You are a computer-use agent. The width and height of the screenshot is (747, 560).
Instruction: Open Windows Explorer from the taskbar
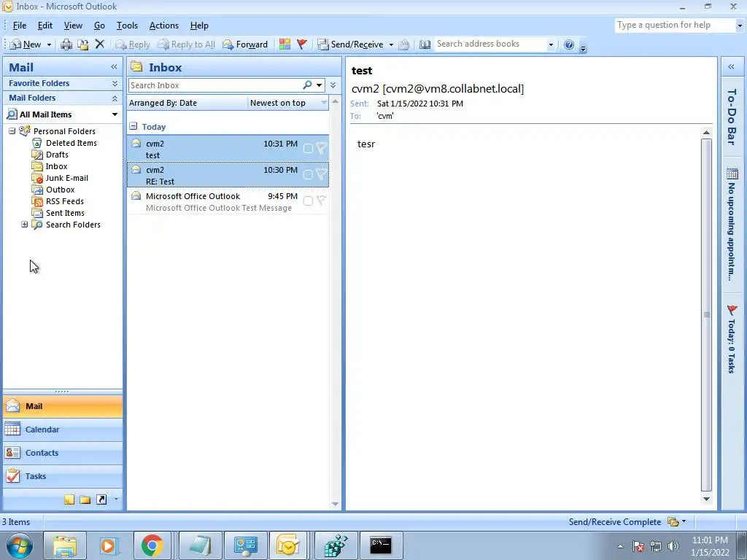65,545
